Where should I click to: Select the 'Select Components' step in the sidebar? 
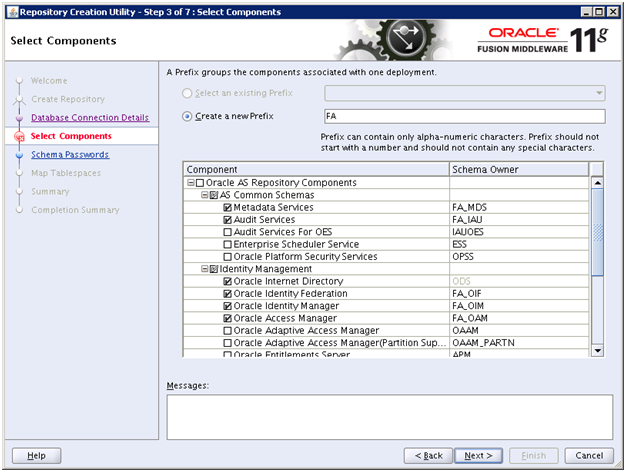71,136
